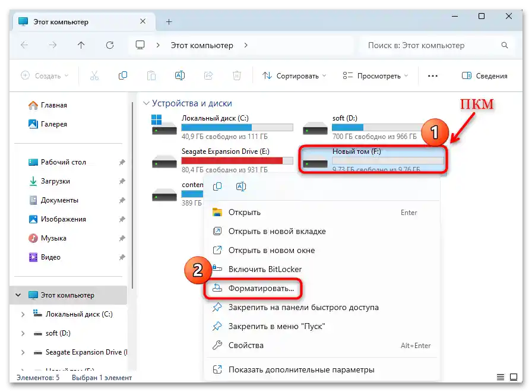Screen dimensions: 532x392
Task: Share the selection using the Share icon
Action: pyautogui.click(x=208, y=75)
